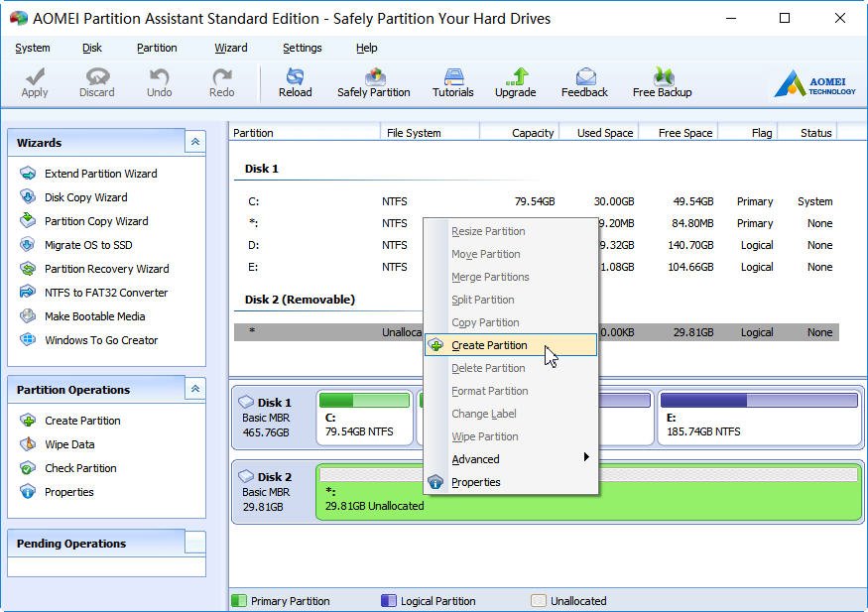Choose Delete Partition in context menu

(x=511, y=368)
